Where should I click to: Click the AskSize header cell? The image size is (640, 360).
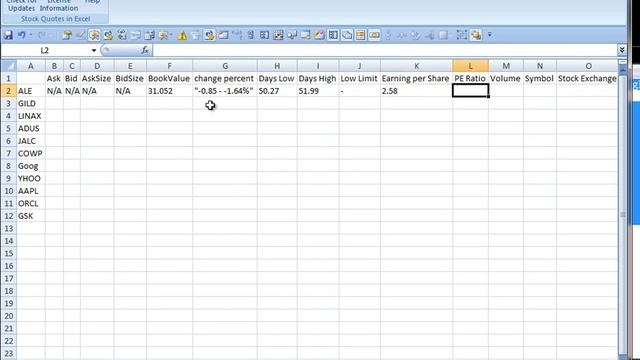(97, 78)
